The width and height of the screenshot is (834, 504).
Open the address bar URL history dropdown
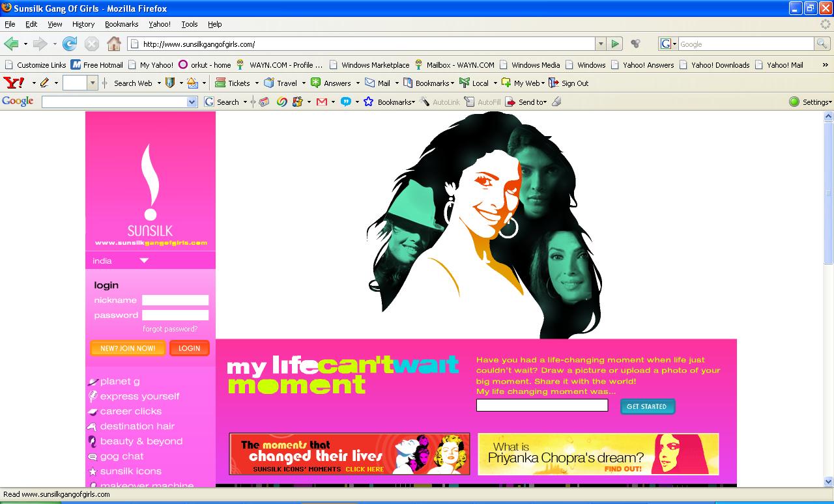(x=600, y=44)
